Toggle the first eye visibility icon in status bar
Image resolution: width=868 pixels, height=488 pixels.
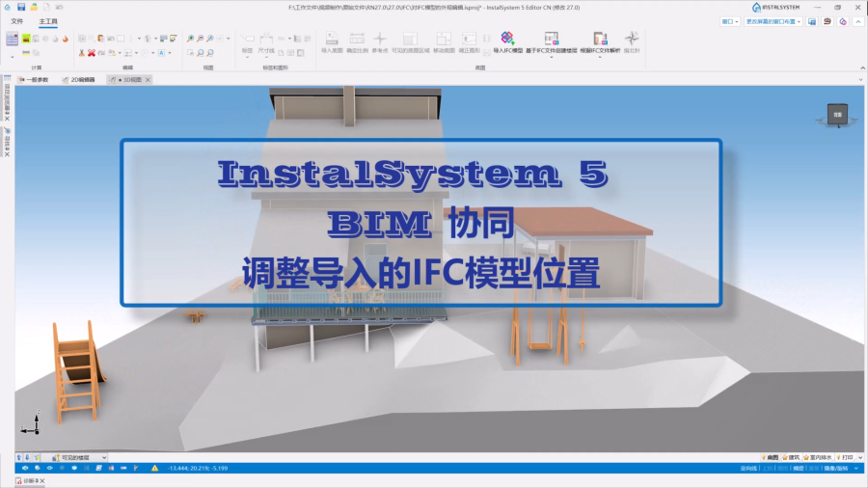(25, 468)
